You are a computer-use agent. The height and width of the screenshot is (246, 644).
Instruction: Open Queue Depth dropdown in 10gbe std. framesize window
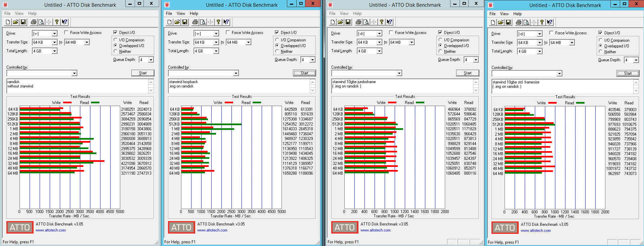click(x=636, y=60)
